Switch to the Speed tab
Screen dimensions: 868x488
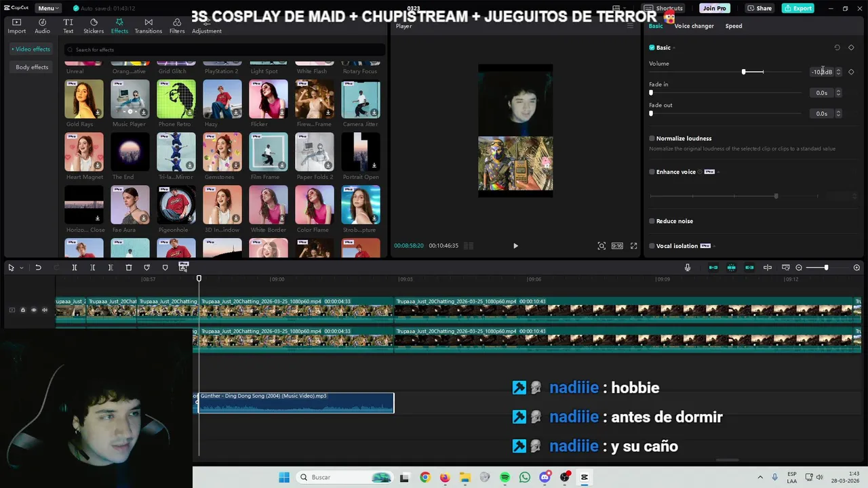(x=734, y=26)
